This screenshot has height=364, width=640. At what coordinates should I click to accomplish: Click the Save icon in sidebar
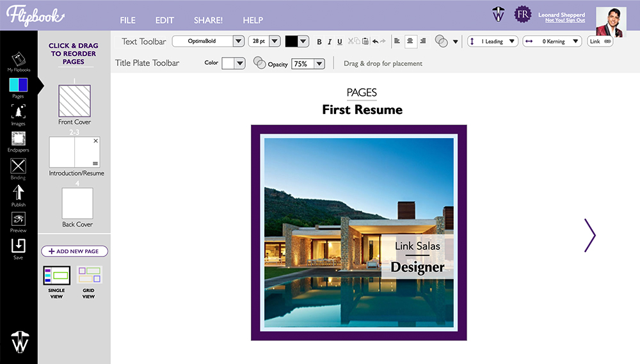coord(19,246)
